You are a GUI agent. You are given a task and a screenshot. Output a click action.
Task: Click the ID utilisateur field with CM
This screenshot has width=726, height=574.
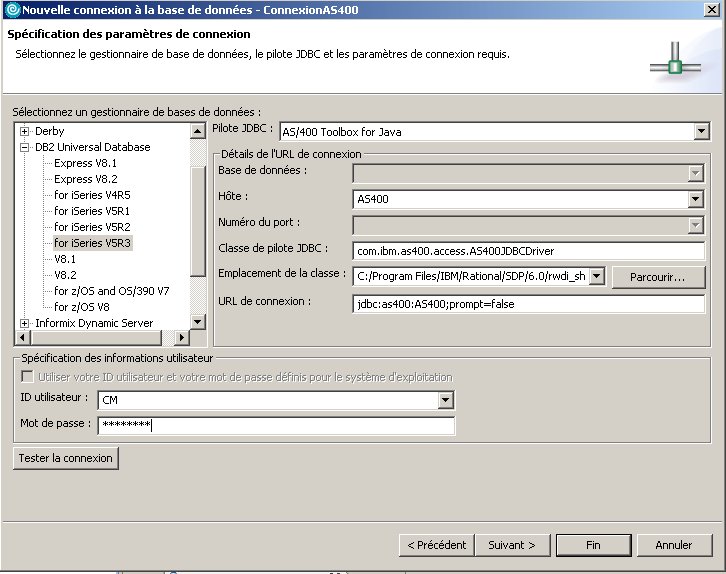[269, 400]
